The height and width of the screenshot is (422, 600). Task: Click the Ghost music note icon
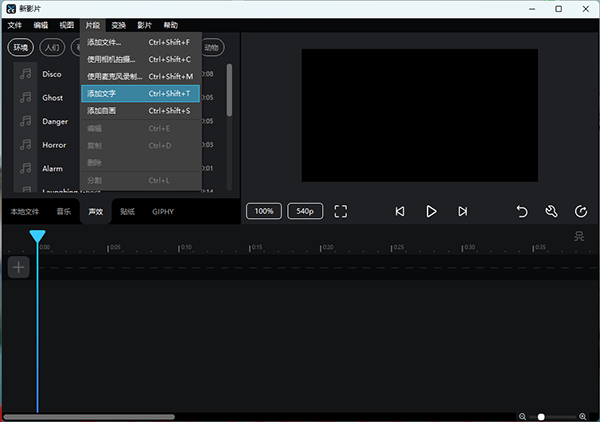[x=26, y=98]
